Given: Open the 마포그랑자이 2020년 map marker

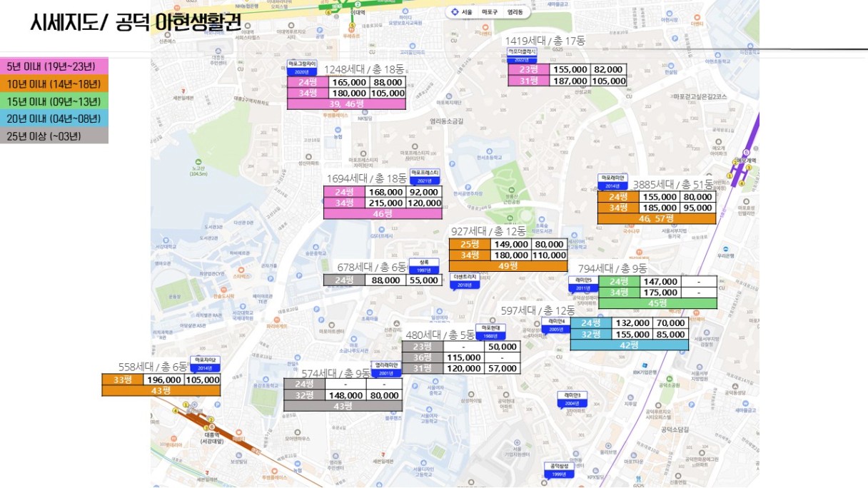Looking at the screenshot, I should [x=301, y=68].
